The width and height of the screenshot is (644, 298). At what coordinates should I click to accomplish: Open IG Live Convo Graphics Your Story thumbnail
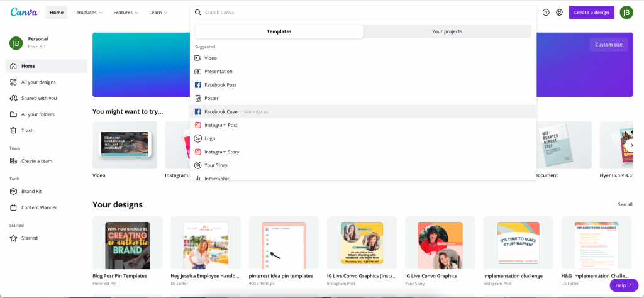click(x=440, y=243)
